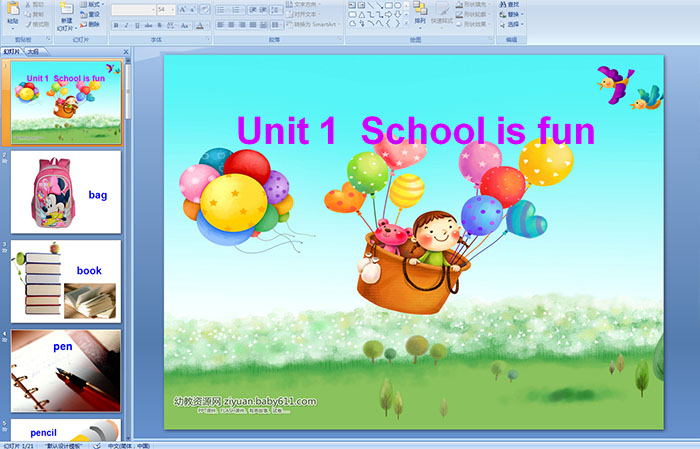Viewport: 700px width, 449px height.
Task: Click the Copy (复制) button
Action: pos(34,14)
